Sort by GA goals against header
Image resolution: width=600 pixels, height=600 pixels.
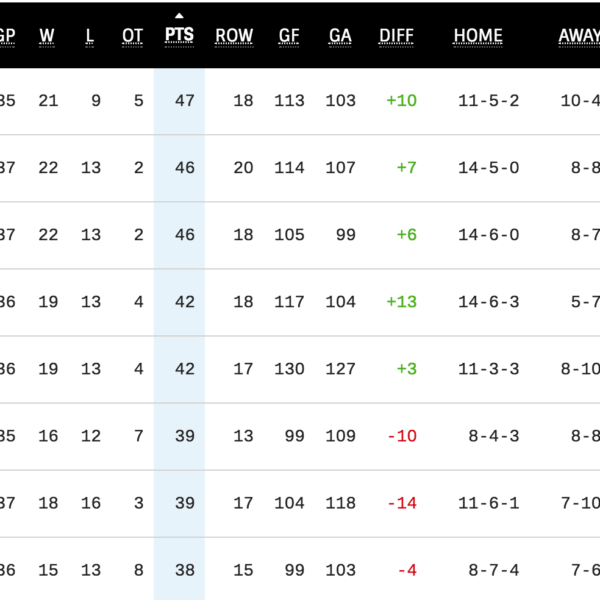tap(340, 36)
